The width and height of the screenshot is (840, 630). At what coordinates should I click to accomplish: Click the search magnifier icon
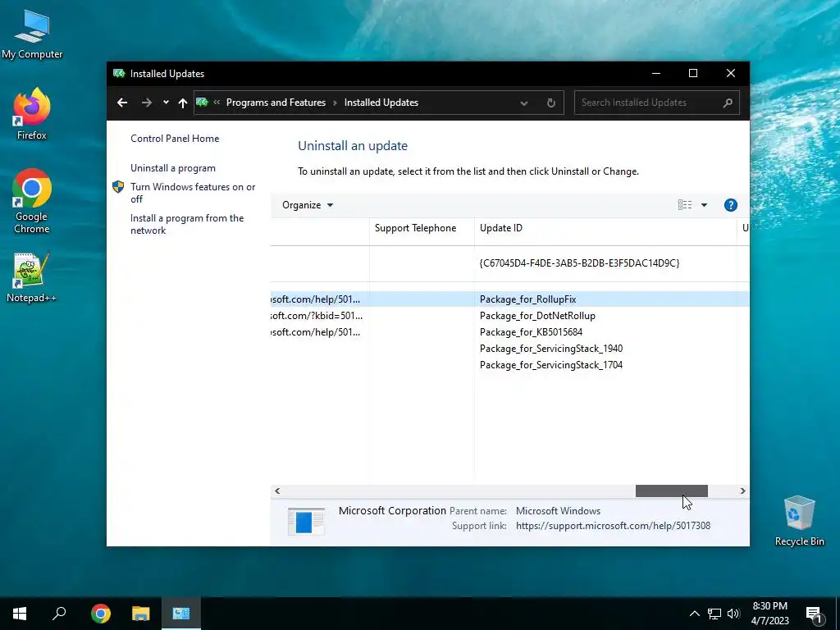click(727, 103)
